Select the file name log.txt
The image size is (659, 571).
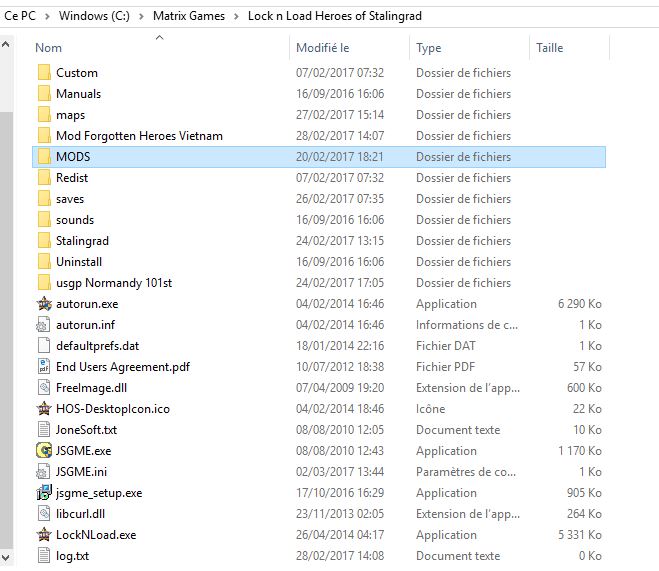pos(72,556)
